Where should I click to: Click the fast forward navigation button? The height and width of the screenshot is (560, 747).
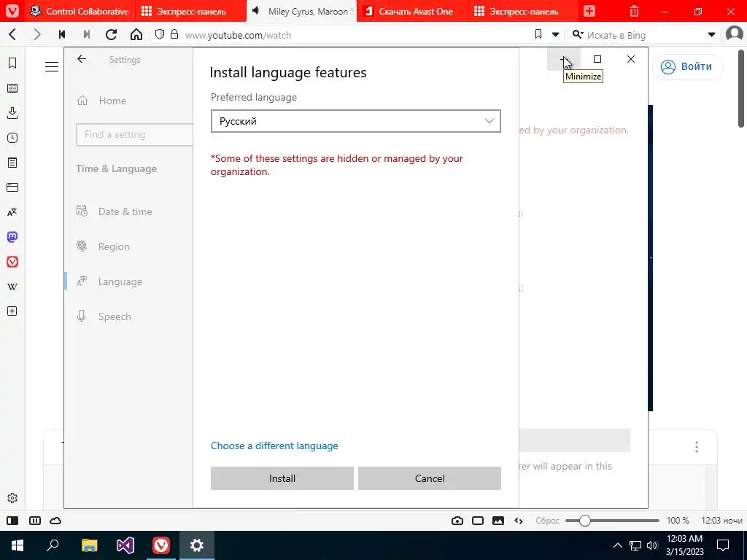pos(86,34)
